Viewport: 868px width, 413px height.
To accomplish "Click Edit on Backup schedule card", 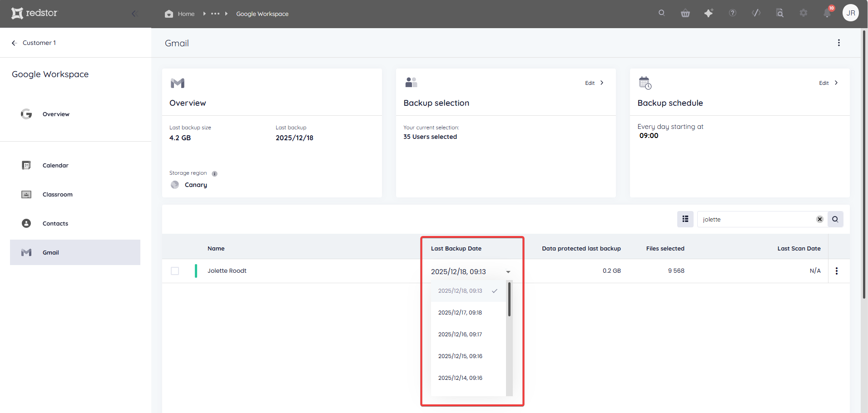I will click(823, 83).
